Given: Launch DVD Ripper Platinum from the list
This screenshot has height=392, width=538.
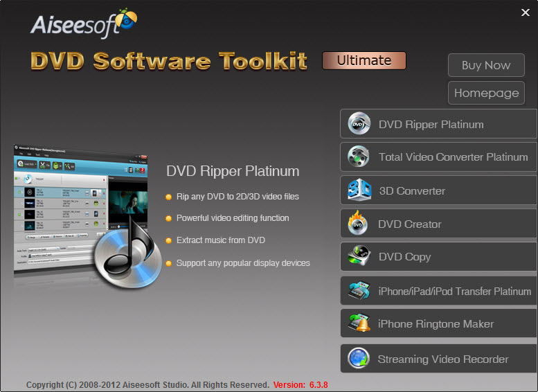Looking at the screenshot, I should [438, 124].
